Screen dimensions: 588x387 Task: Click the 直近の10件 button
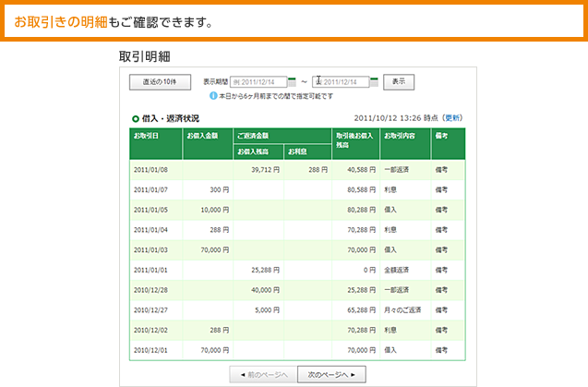point(160,82)
